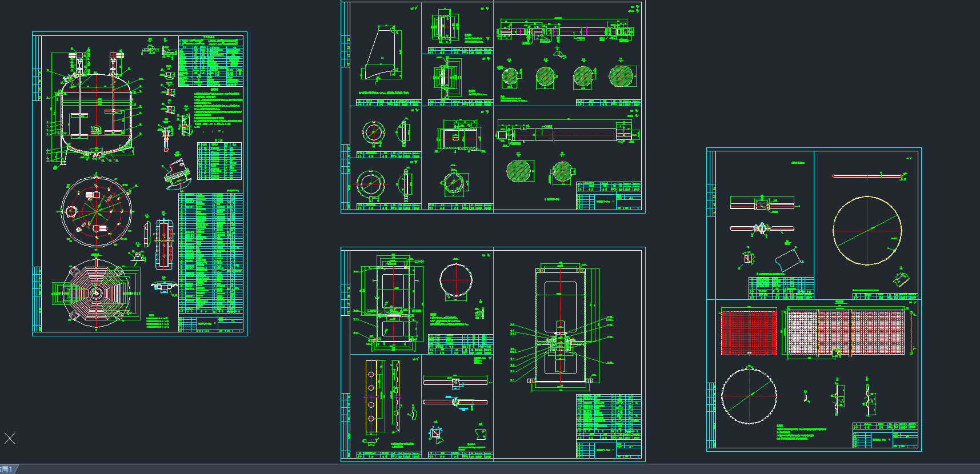
Task: Select the octagonal coil plan view
Action: (96, 294)
